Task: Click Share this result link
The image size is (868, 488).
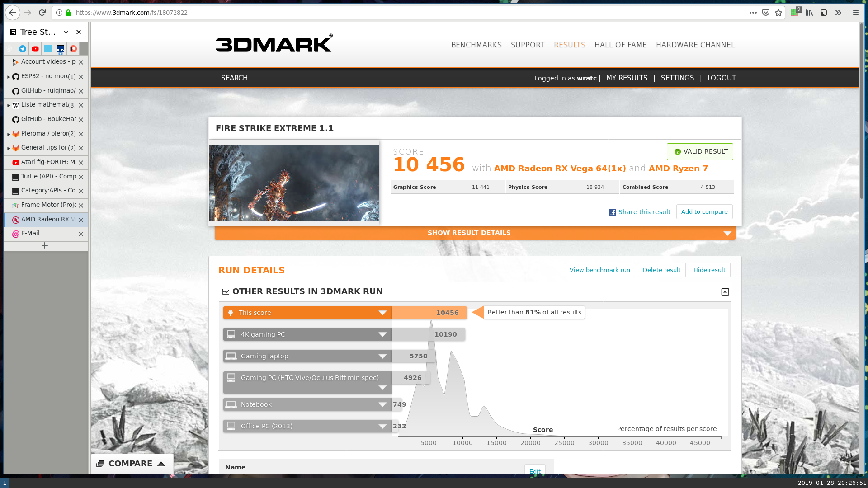Action: [x=644, y=212]
